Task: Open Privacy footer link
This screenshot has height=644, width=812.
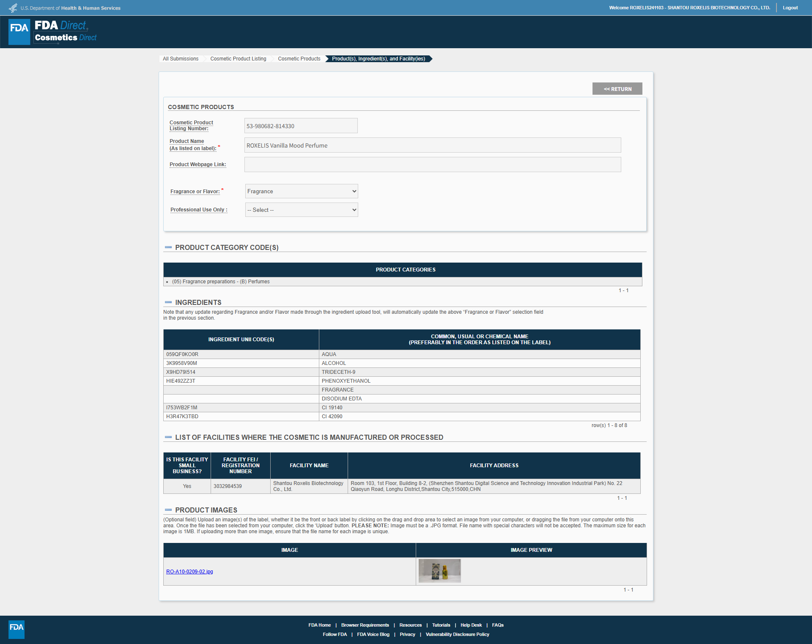Action: click(407, 634)
